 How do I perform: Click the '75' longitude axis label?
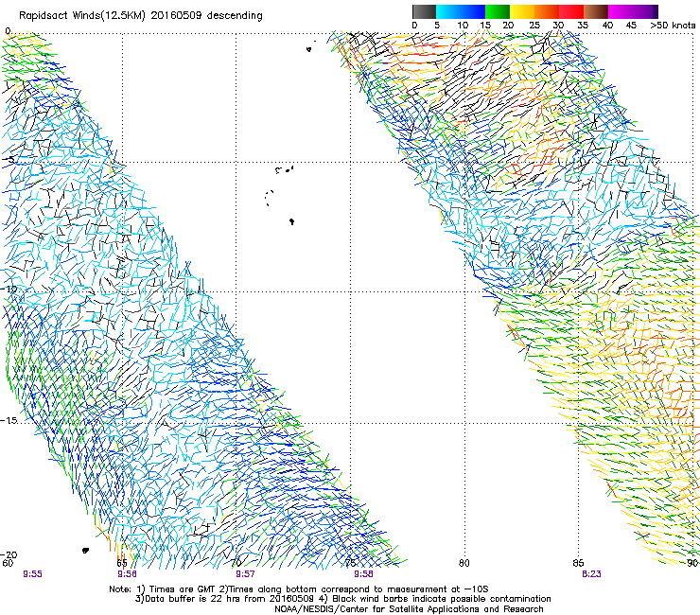(350, 563)
